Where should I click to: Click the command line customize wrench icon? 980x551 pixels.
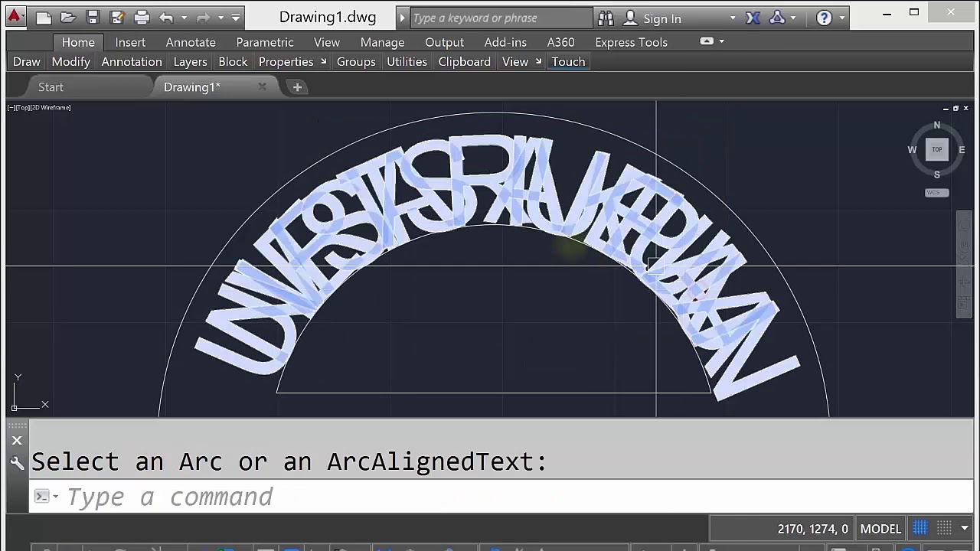17,463
